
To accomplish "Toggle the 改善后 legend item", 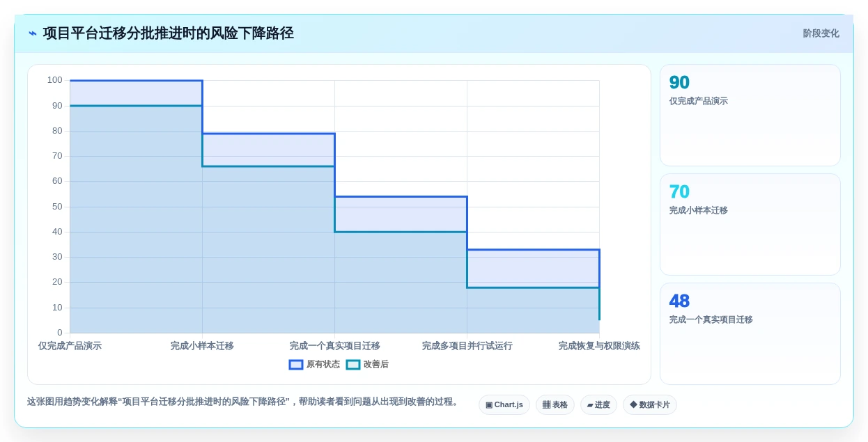I will [367, 364].
